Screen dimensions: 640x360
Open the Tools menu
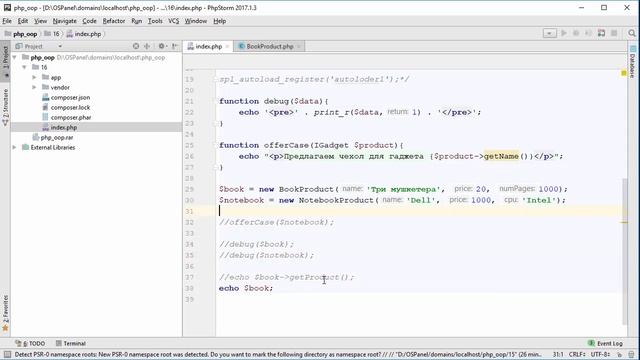[155, 21]
